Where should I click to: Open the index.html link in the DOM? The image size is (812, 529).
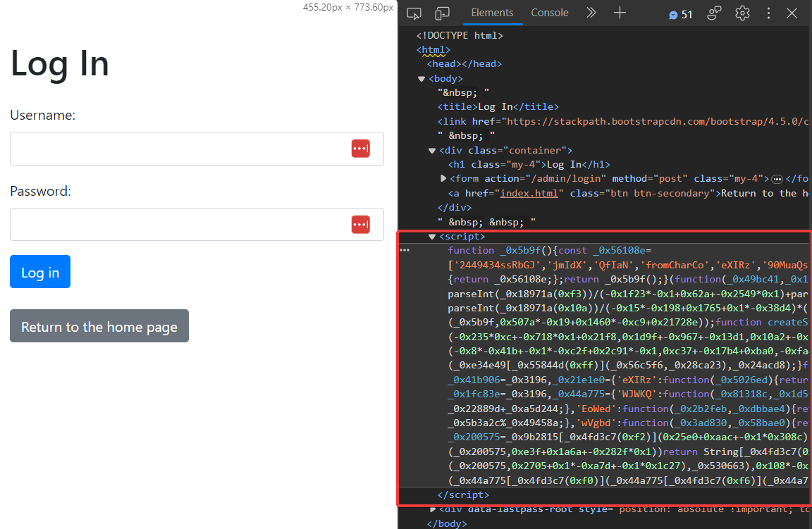tap(529, 193)
